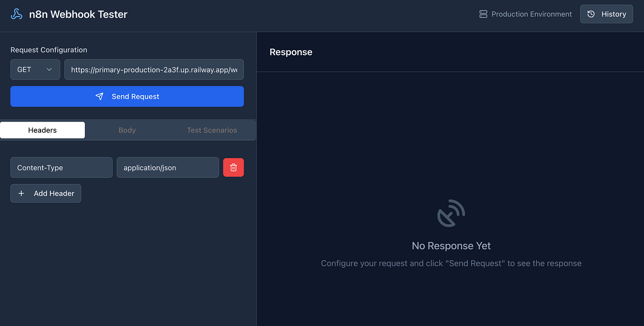Delete the Content-Type header with trash icon
The width and height of the screenshot is (644, 326).
coord(234,168)
